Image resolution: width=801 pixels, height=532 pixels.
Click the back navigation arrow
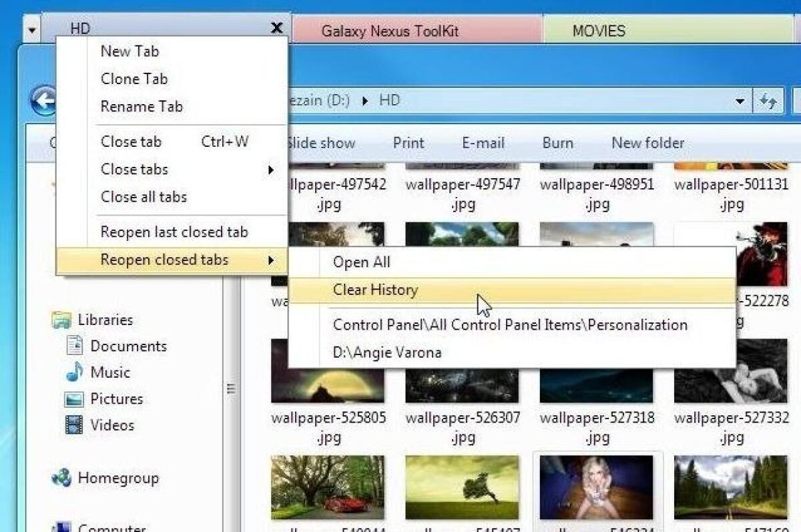[45, 100]
